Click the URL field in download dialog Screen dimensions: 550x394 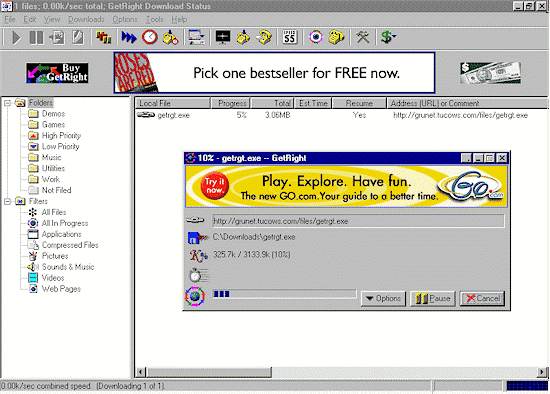[358, 221]
